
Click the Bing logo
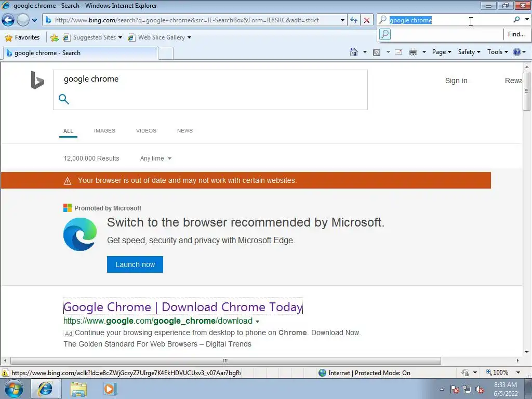click(x=37, y=80)
